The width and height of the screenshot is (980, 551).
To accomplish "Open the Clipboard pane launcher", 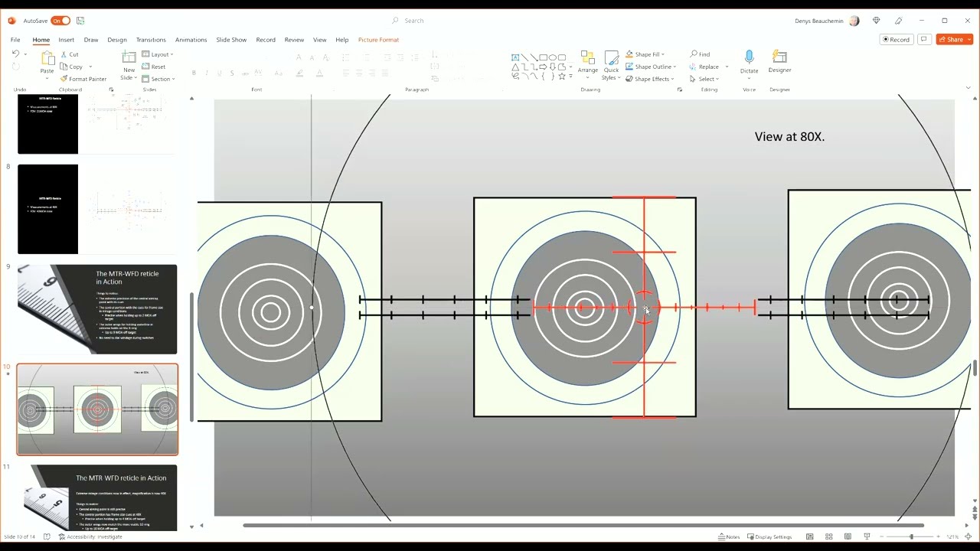I will (x=111, y=90).
